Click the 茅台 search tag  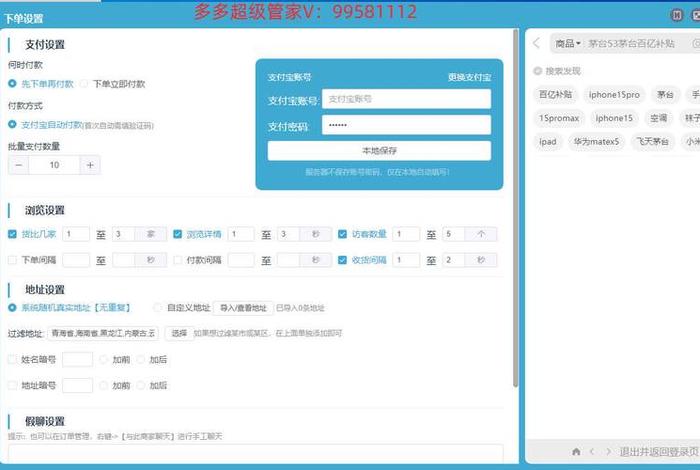(665, 95)
